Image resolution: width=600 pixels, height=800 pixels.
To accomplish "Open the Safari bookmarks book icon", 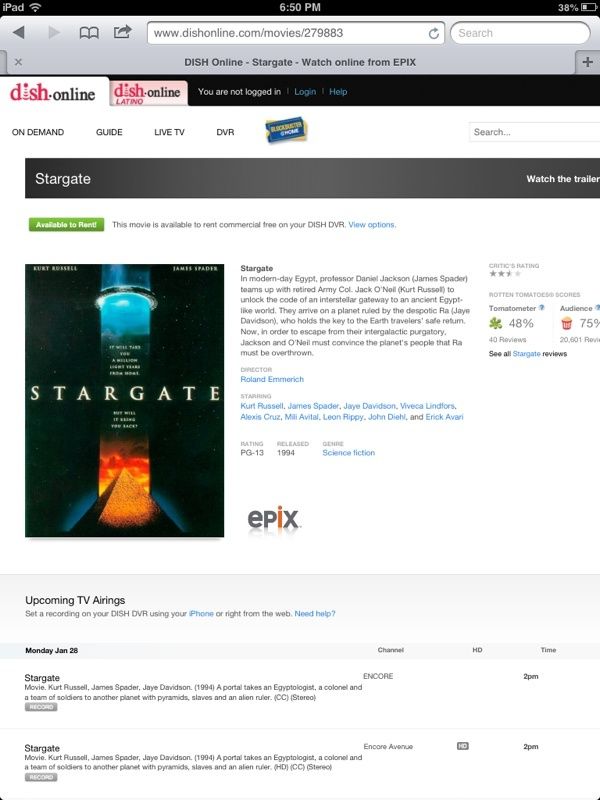I will (x=89, y=33).
